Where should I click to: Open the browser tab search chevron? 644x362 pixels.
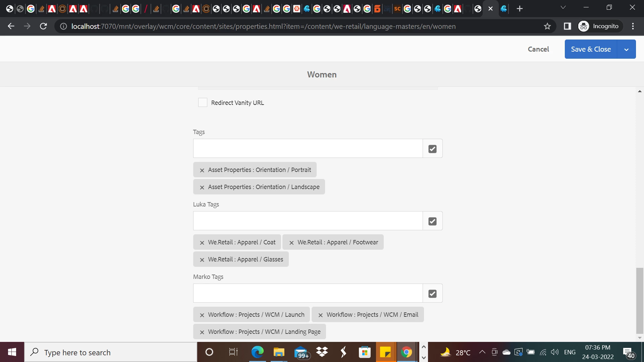563,8
